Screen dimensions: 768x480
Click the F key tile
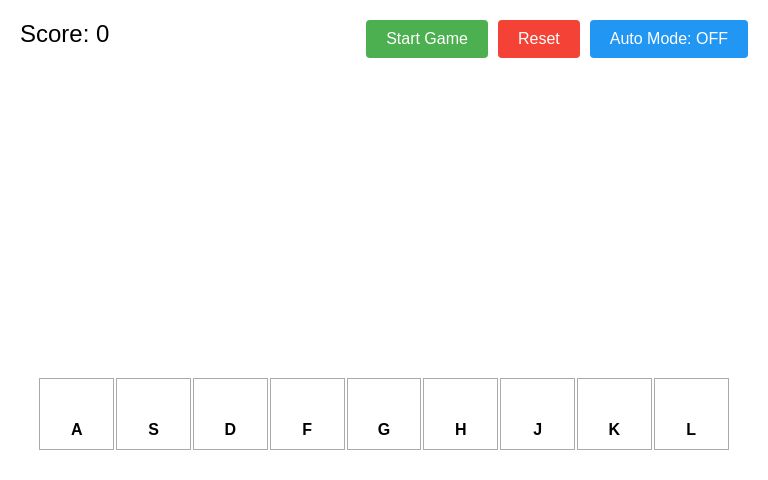click(307, 414)
